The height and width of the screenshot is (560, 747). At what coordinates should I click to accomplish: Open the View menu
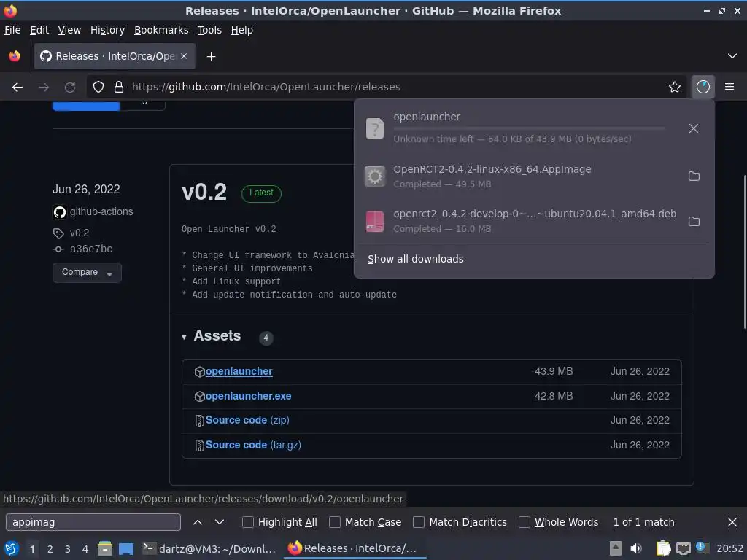tap(69, 30)
